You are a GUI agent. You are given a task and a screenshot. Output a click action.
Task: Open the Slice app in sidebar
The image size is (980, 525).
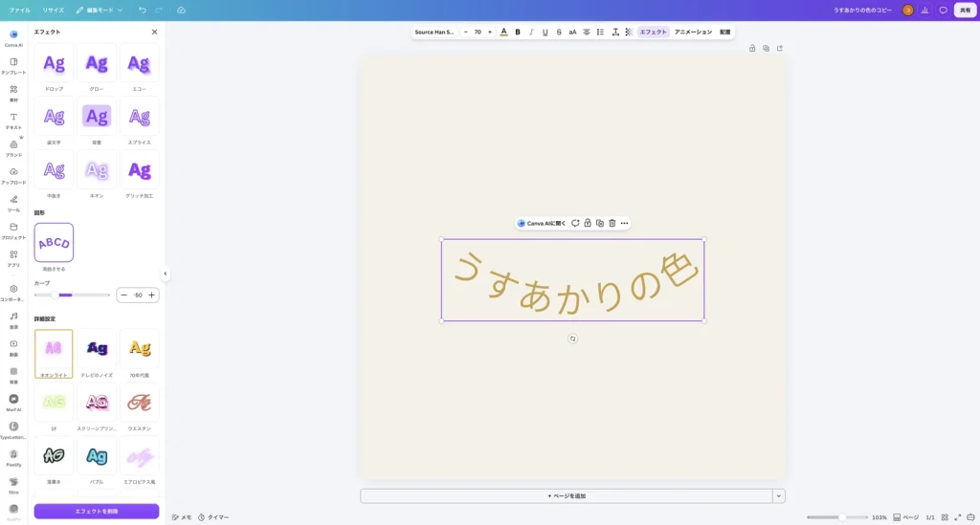point(13,485)
